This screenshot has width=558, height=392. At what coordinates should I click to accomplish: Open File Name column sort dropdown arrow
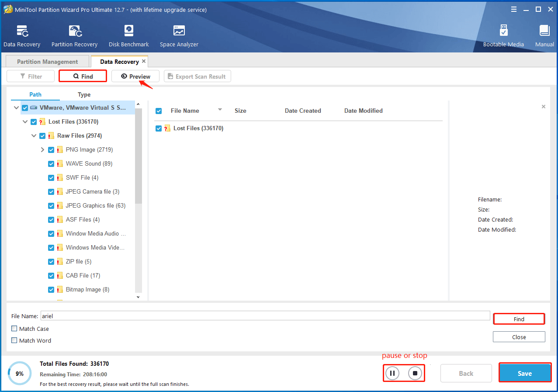click(220, 110)
